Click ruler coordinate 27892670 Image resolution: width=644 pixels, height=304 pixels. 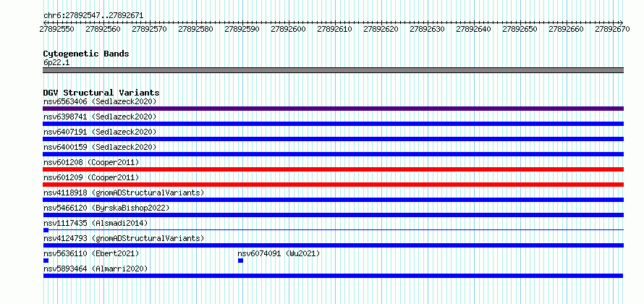coord(612,29)
